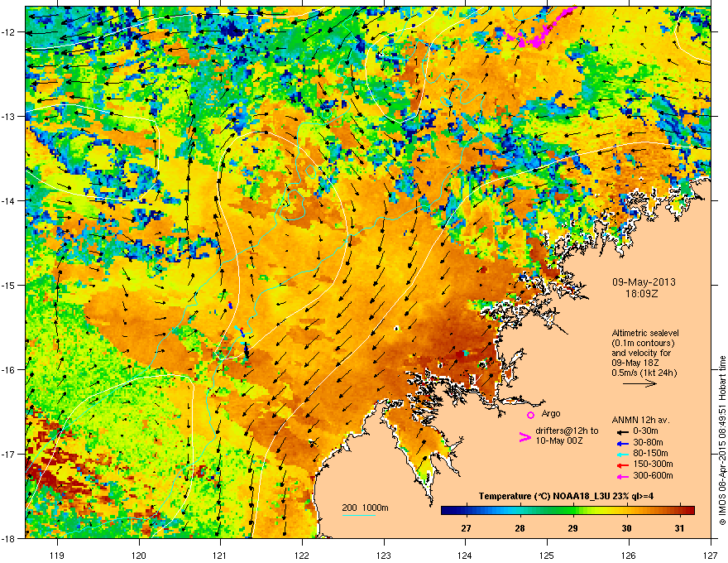Viewport: 728px width, 563px height.
Task: Click the 'drifters@12h to' legend label
Action: 567,431
